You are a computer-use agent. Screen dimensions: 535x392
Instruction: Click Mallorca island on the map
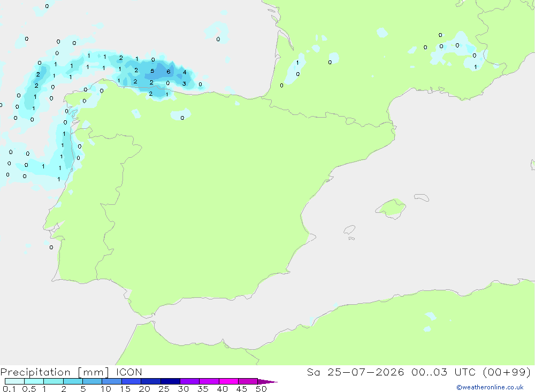pos(391,209)
